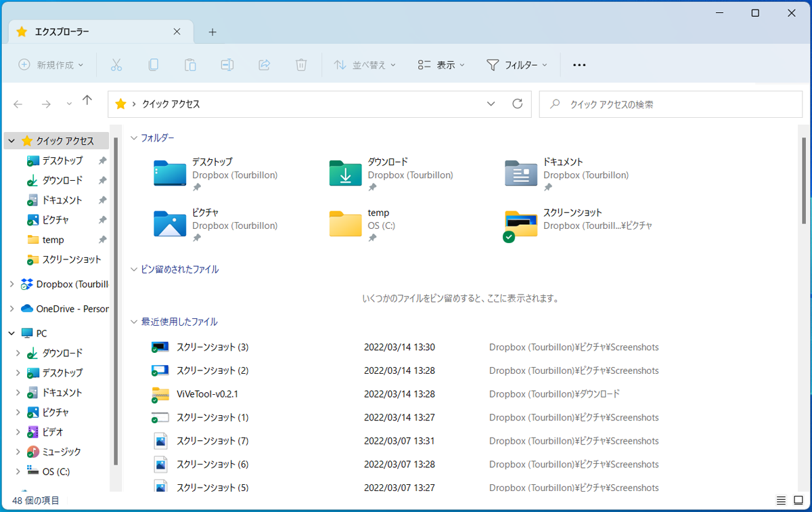
Task: Click the main pane vertical scrollbar
Action: click(x=804, y=180)
